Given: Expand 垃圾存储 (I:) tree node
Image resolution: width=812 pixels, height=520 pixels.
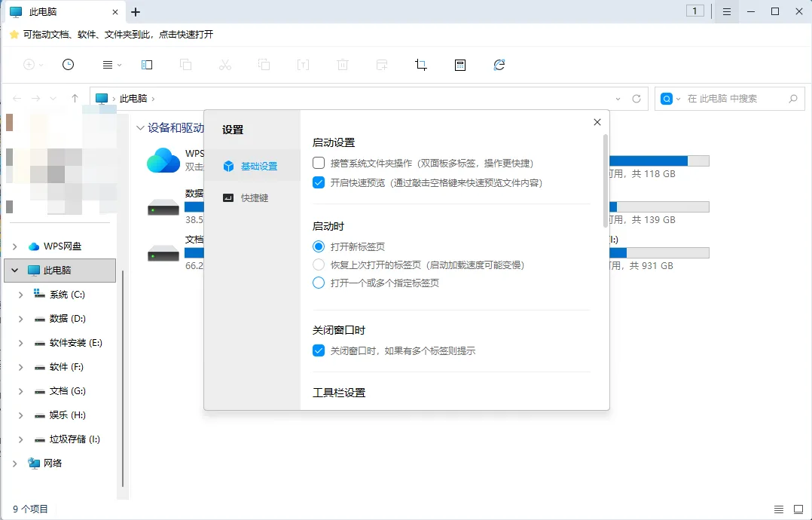Looking at the screenshot, I should (x=21, y=439).
